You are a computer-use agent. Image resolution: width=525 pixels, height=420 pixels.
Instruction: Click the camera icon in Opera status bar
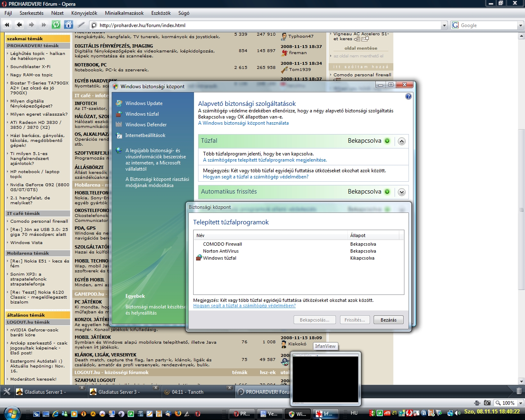pyautogui.click(x=487, y=403)
